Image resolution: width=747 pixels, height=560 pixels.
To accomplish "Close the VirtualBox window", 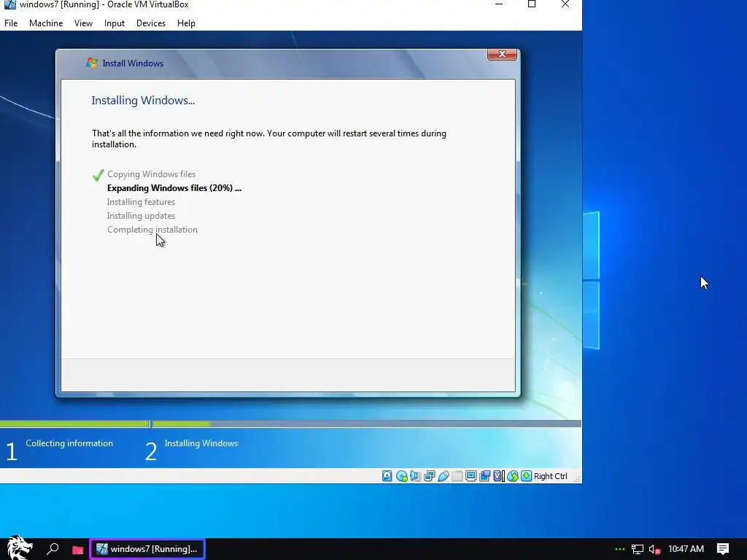I will (565, 4).
